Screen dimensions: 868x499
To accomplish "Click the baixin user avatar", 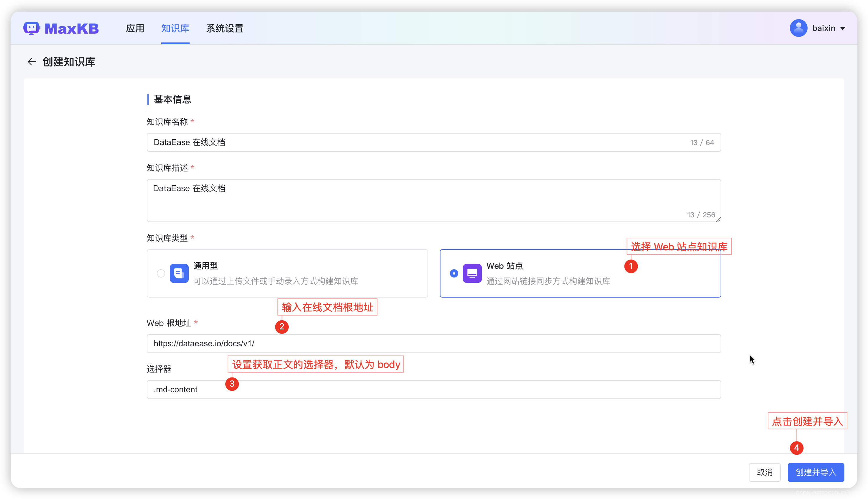I will (x=798, y=28).
